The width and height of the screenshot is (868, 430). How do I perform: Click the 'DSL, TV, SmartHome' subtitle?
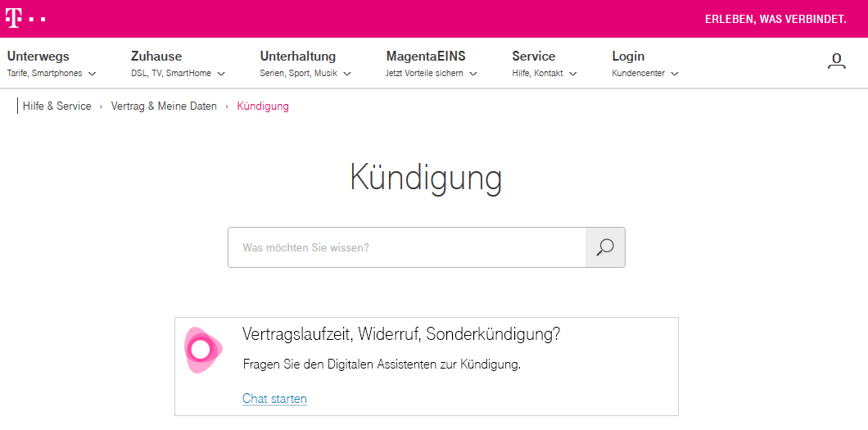(171, 73)
